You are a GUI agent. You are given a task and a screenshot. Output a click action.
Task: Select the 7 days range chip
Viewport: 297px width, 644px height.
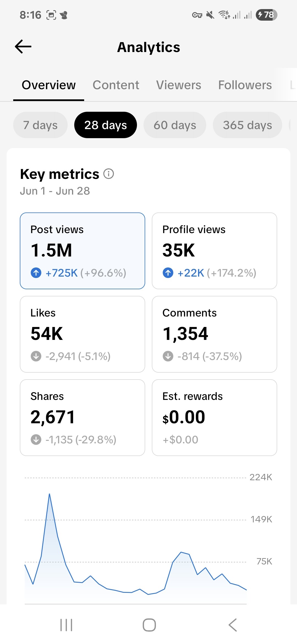pyautogui.click(x=40, y=125)
